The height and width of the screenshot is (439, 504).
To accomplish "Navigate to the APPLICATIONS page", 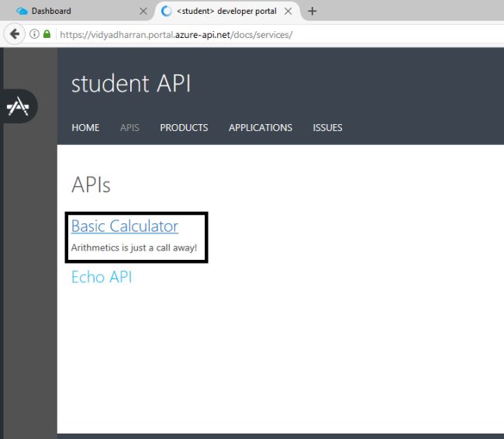I will coord(261,128).
